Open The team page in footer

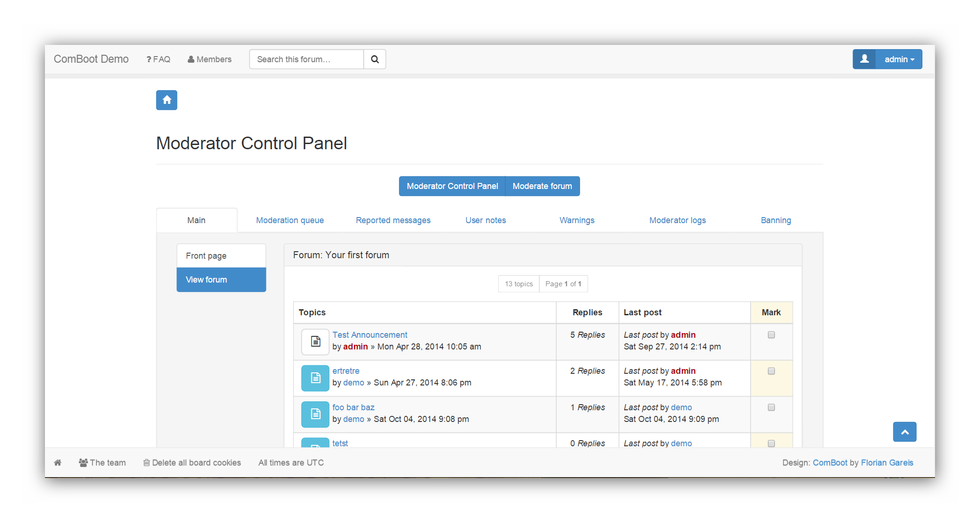click(x=103, y=463)
